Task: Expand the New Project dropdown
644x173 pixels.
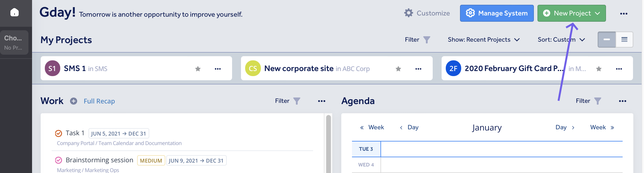Action: click(597, 13)
